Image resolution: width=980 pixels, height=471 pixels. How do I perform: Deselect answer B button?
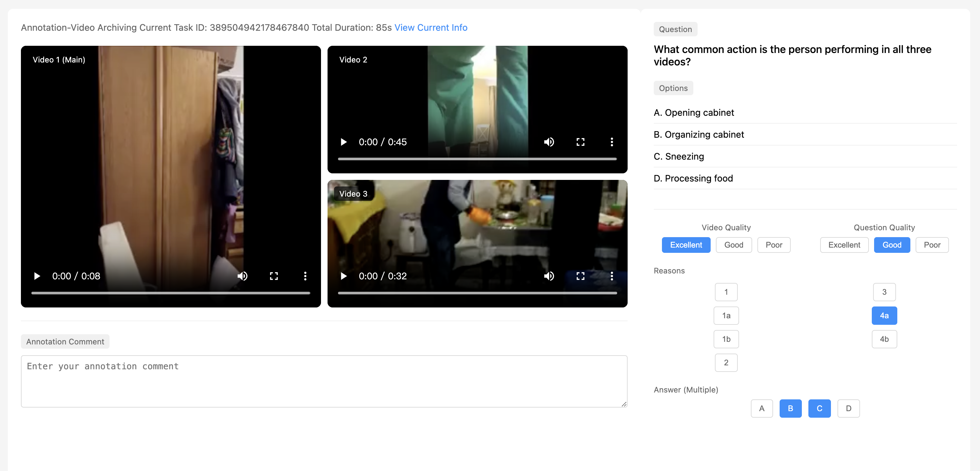pos(790,408)
